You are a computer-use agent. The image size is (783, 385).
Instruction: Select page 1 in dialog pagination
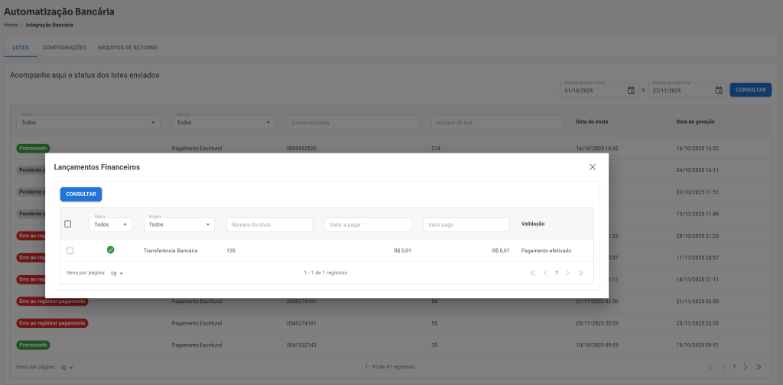click(x=556, y=273)
